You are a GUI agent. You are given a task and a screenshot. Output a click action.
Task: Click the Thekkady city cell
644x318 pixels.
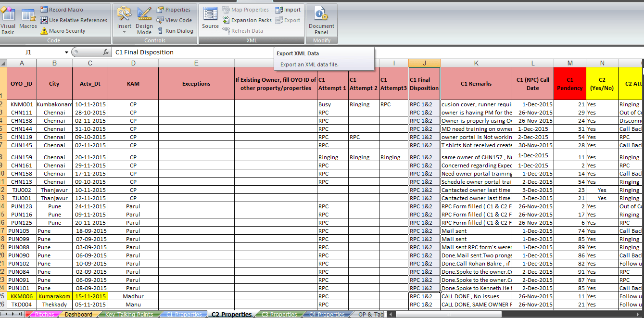[54, 305]
